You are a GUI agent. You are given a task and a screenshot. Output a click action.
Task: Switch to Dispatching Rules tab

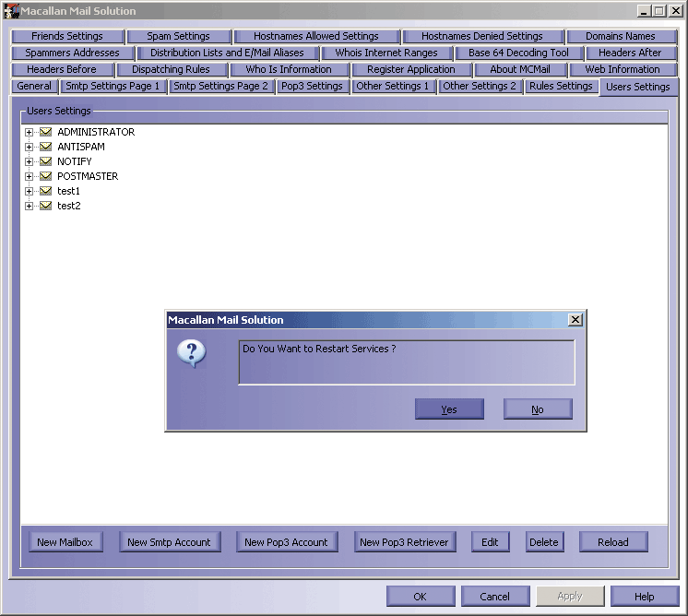[x=172, y=69]
